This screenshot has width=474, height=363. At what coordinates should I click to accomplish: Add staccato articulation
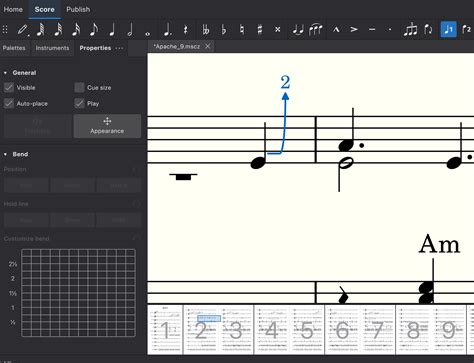[390, 30]
